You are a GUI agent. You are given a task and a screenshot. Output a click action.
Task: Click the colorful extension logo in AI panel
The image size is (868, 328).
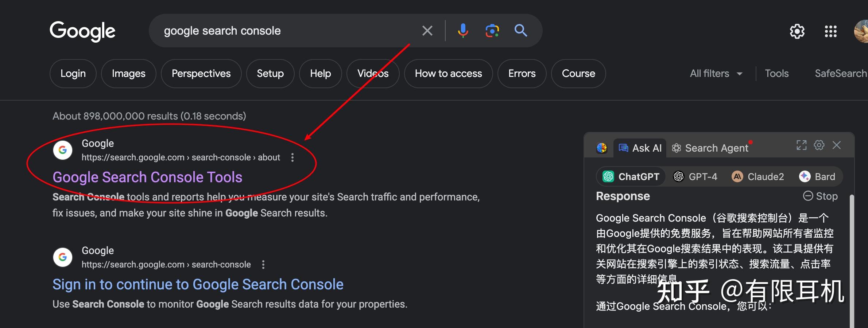602,148
